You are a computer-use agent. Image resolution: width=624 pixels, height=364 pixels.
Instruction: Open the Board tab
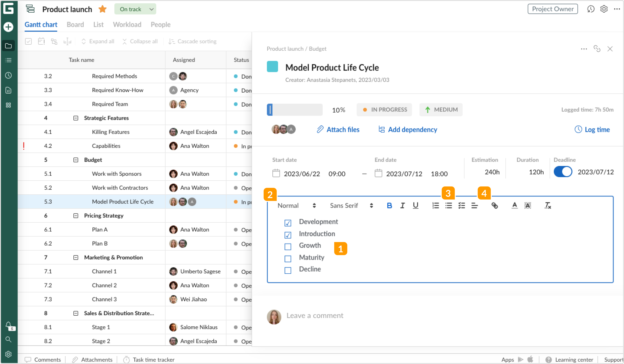click(75, 25)
